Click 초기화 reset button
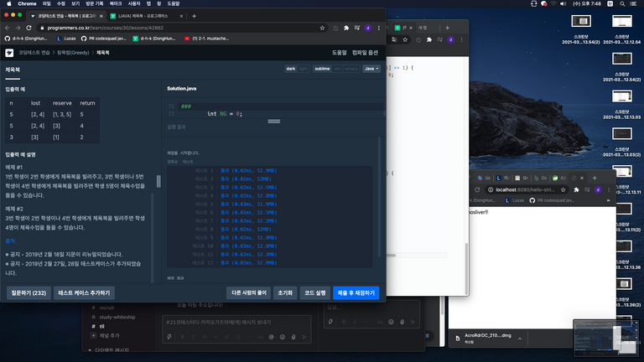Viewport: 644px width, 362px height. [285, 293]
